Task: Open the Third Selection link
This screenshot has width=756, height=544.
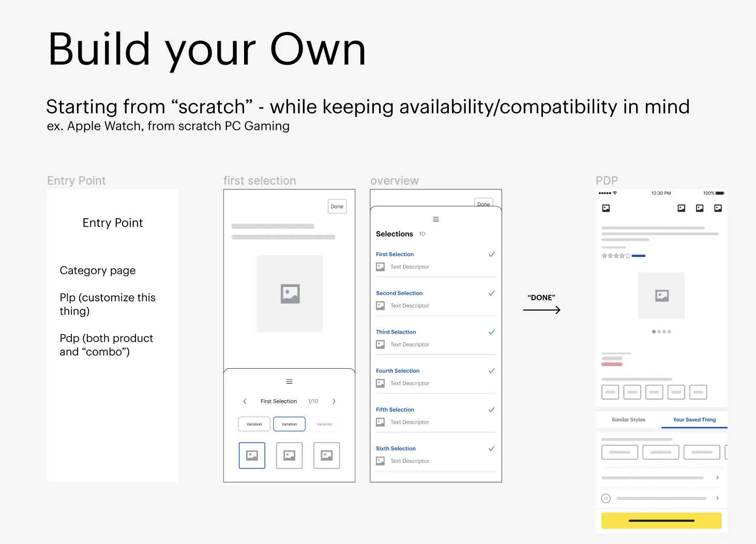Action: [396, 332]
